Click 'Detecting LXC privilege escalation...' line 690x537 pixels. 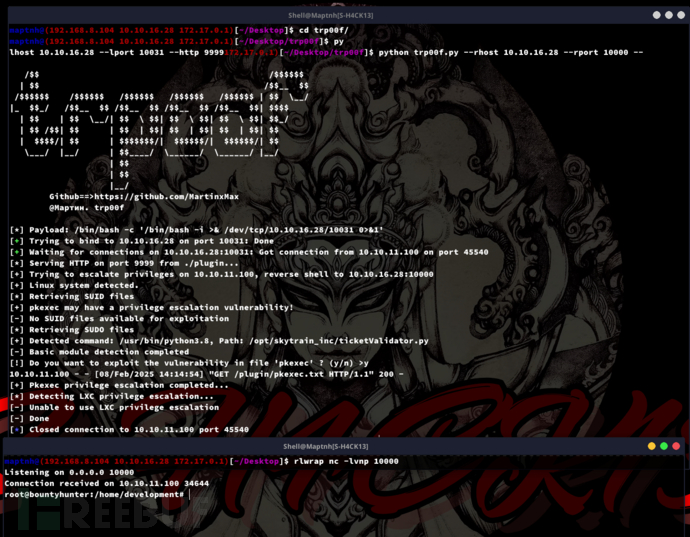112,396
